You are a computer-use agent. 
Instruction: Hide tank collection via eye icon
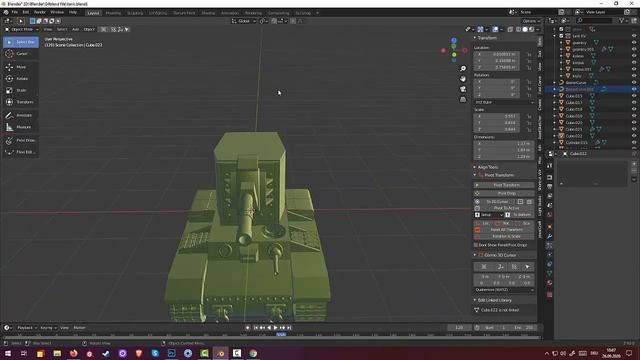(634, 36)
